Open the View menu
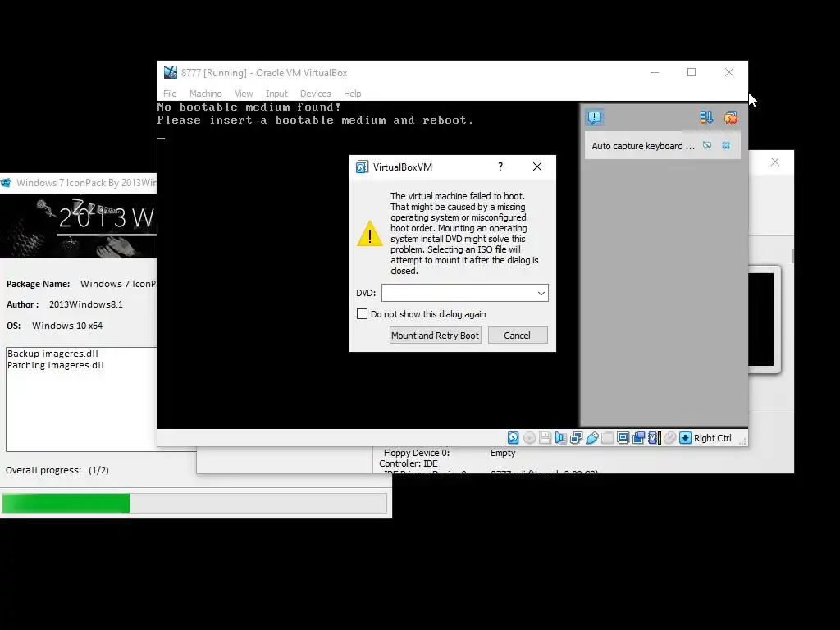This screenshot has height=630, width=840. click(244, 94)
